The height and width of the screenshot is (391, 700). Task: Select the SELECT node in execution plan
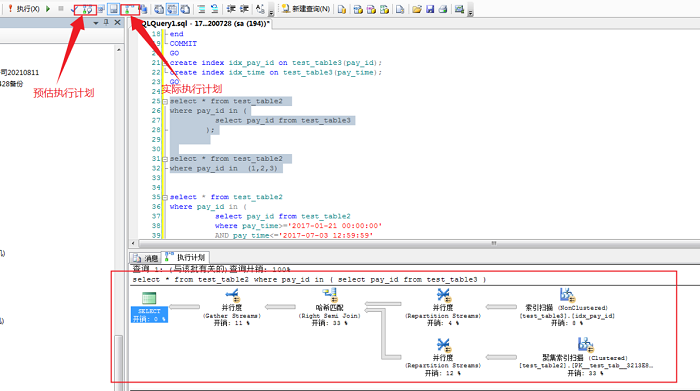[149, 307]
